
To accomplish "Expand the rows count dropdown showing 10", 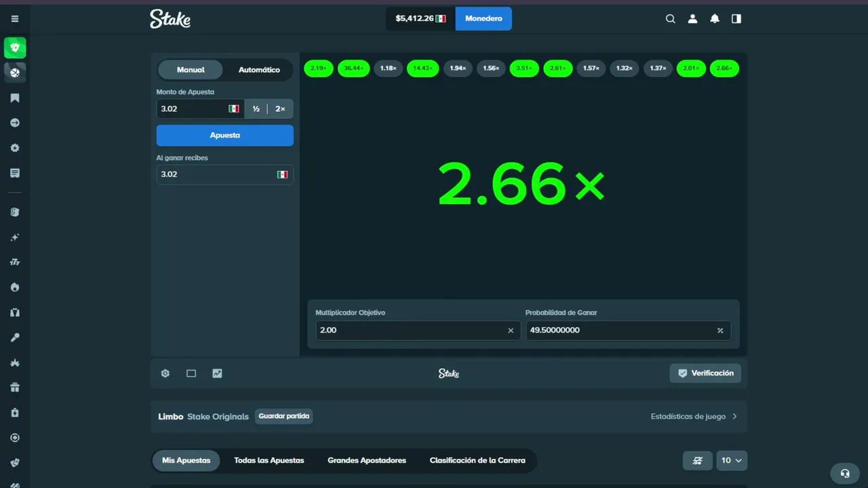I will point(732,460).
